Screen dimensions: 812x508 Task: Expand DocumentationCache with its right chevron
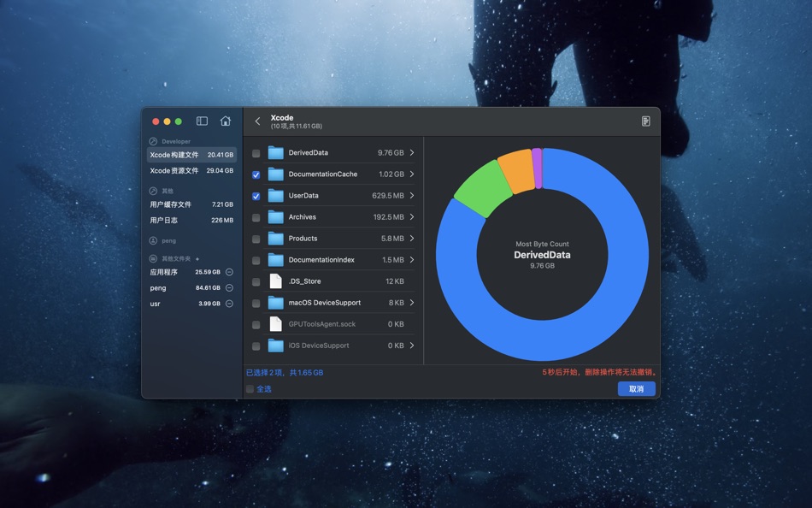(x=412, y=174)
